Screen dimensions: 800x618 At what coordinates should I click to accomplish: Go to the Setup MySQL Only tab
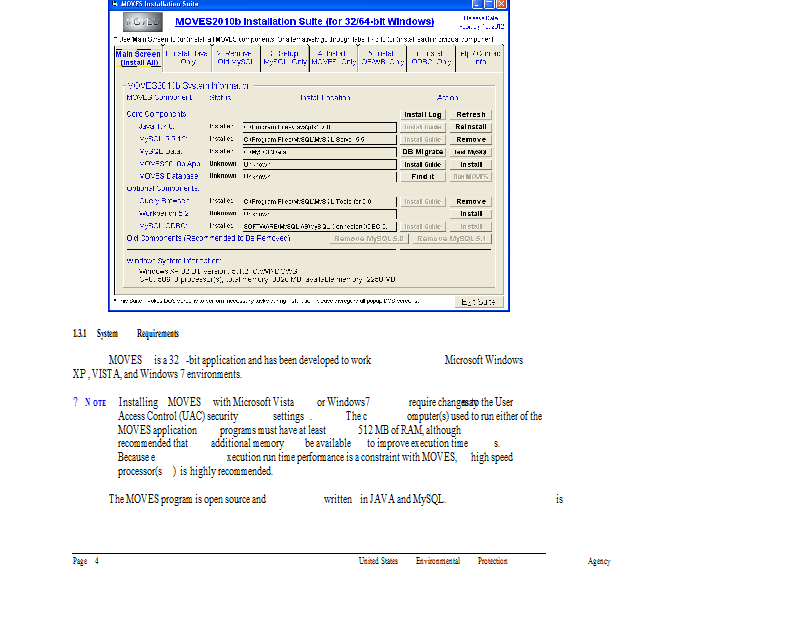285,57
